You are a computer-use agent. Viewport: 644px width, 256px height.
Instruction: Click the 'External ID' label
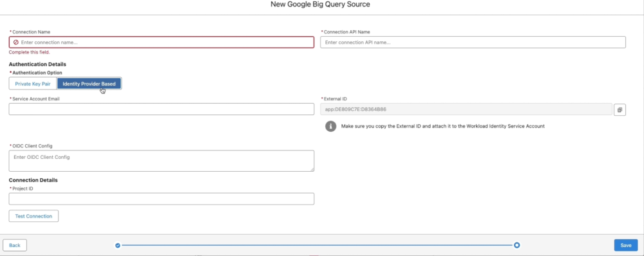[336, 99]
